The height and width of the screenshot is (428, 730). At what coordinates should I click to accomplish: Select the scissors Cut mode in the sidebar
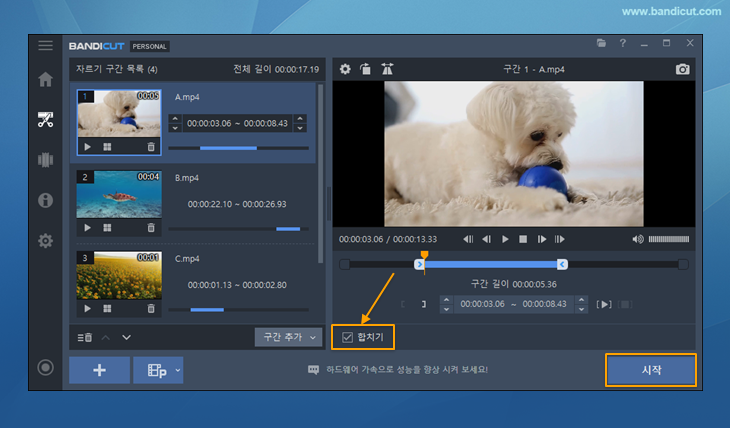(45, 120)
